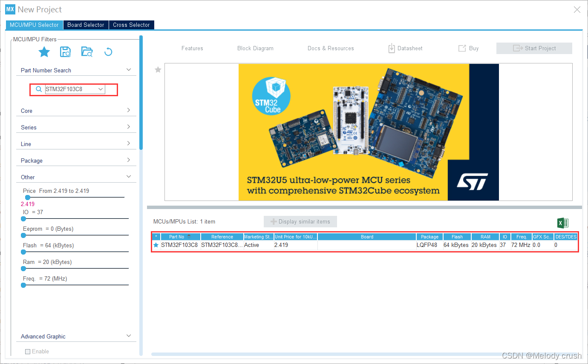Sort by Unit Price for 10kU header
The width and height of the screenshot is (588, 364).
tap(296, 237)
